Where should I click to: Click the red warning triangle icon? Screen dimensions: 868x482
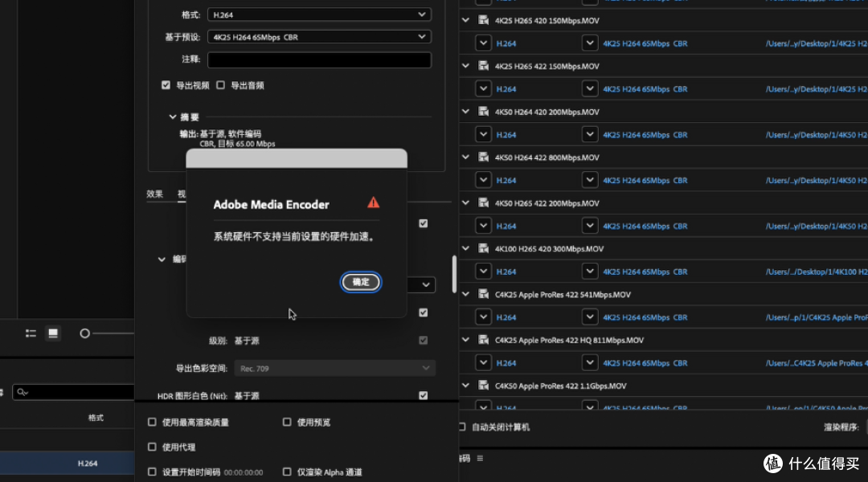(374, 202)
